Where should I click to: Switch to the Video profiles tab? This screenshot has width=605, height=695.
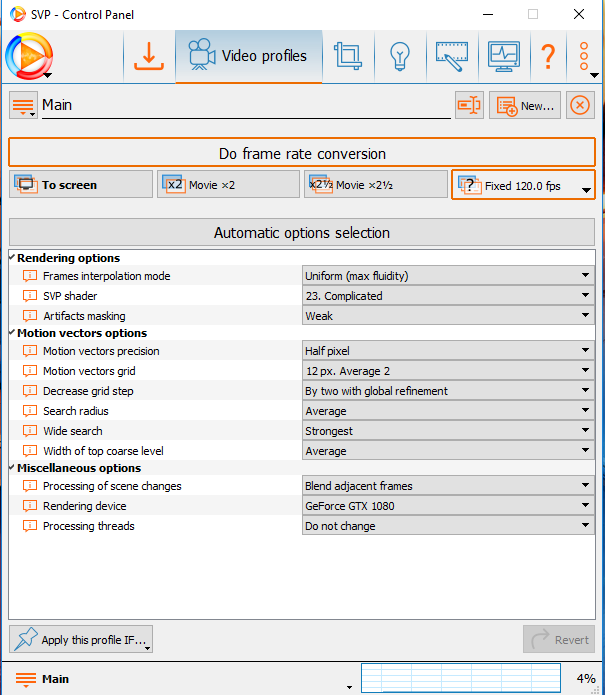(x=249, y=56)
